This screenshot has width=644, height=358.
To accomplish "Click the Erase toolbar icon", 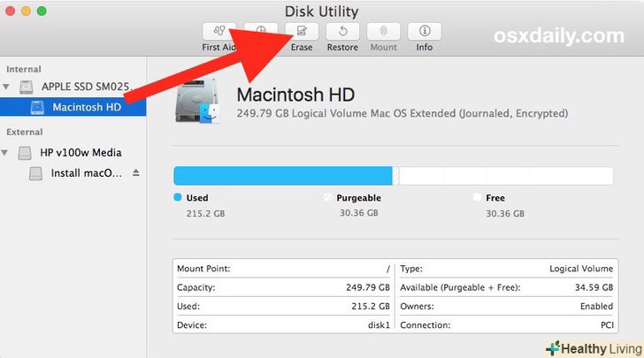I will 302,33.
